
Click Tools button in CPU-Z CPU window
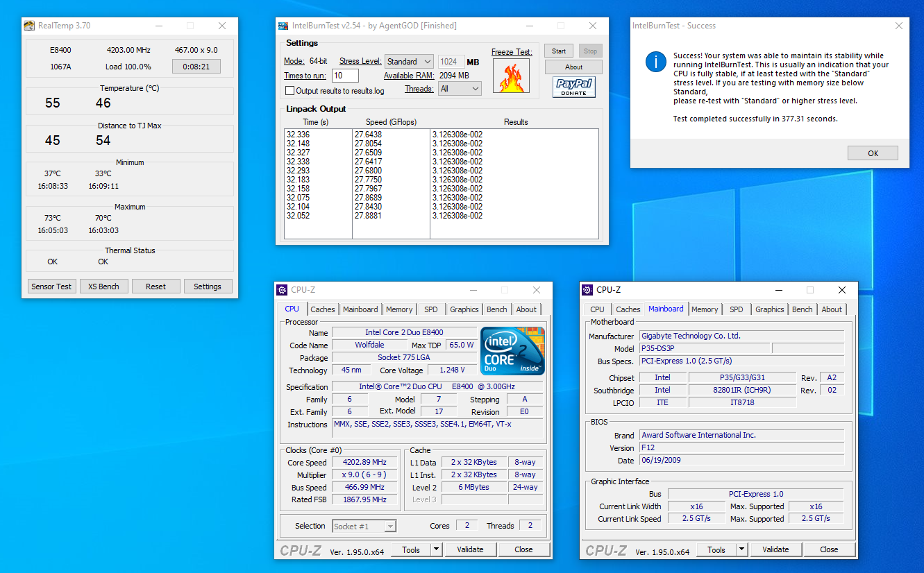pyautogui.click(x=411, y=549)
